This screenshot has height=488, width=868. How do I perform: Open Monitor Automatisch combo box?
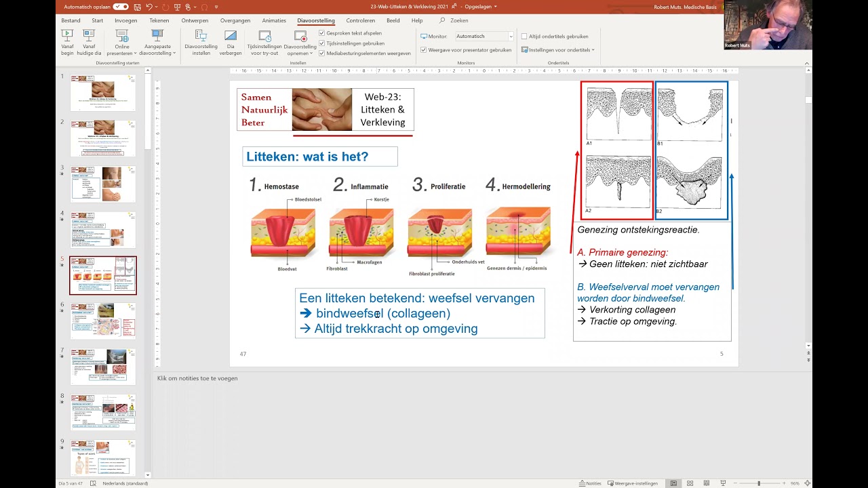(484, 37)
